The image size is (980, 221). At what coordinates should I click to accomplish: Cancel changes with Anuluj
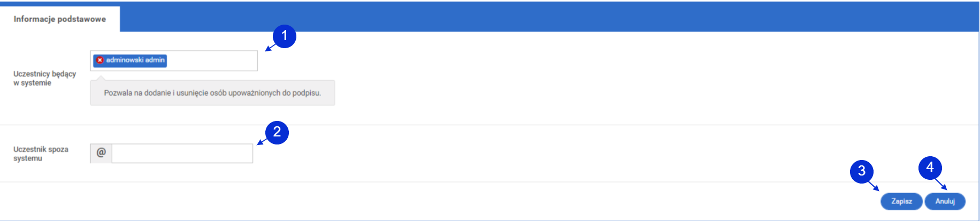[x=945, y=201]
